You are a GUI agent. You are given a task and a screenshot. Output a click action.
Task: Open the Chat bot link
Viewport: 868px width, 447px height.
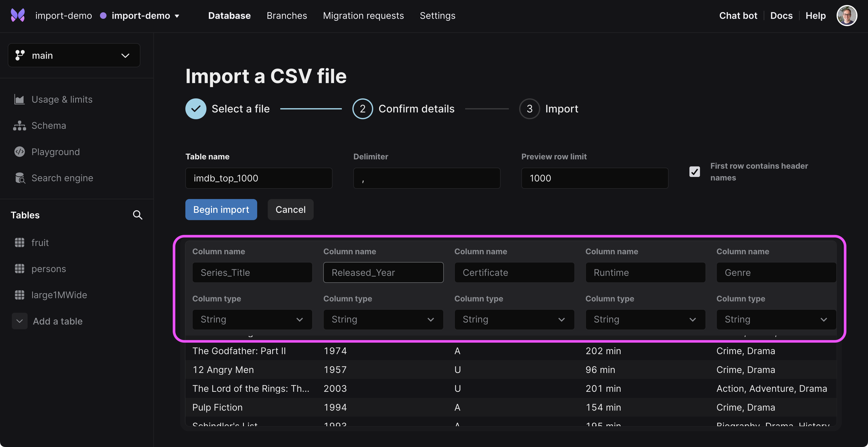click(738, 16)
